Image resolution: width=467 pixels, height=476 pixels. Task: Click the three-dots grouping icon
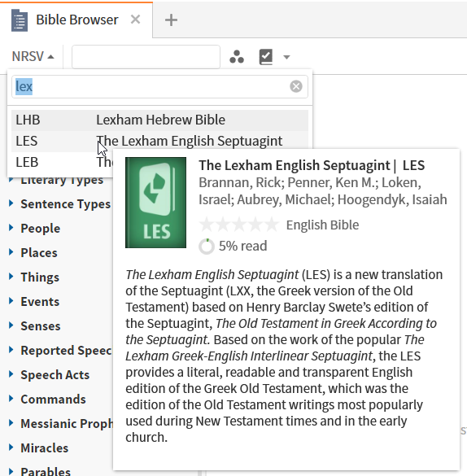pos(237,57)
